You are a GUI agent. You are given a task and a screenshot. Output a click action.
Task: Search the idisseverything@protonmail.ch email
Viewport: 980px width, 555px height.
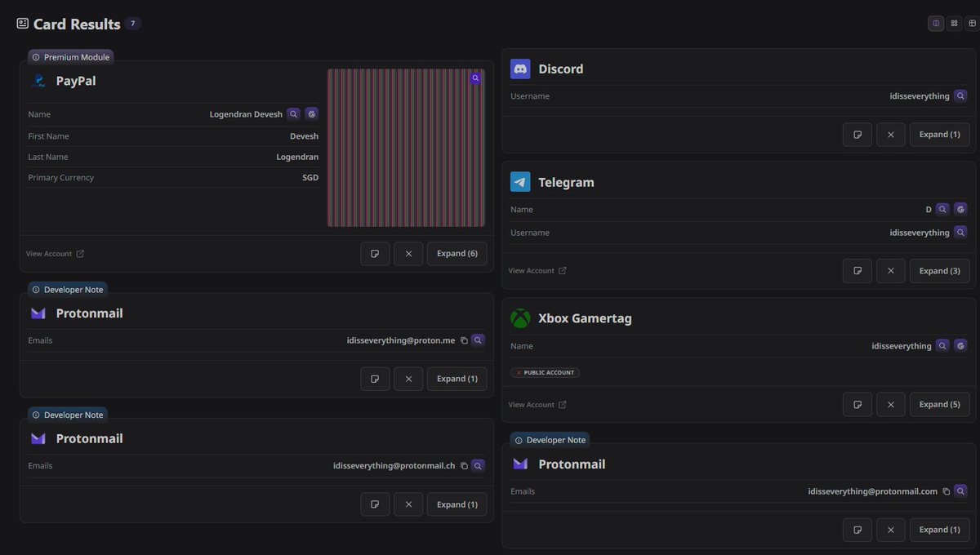tap(478, 466)
